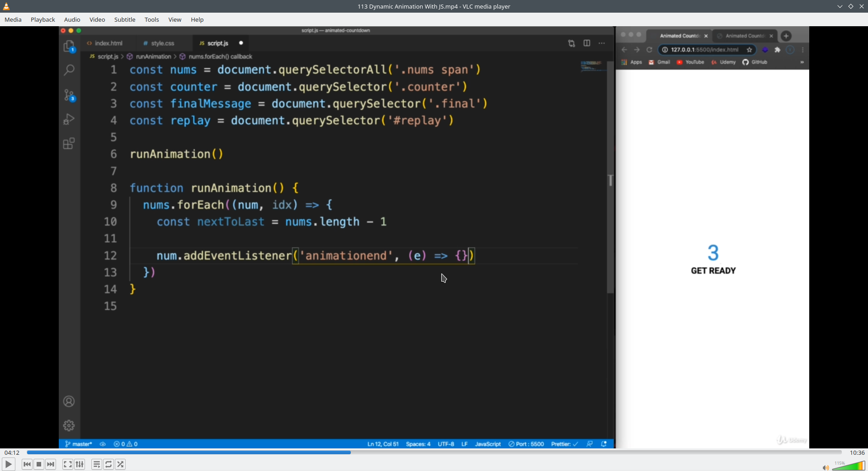
Task: Click elapsed time 04:12 label
Action: pos(12,452)
